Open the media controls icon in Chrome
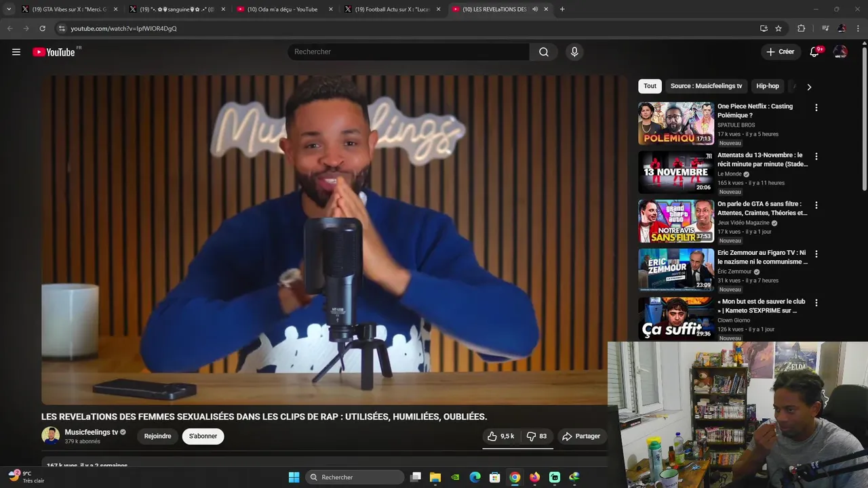The image size is (868, 488). pyautogui.click(x=825, y=28)
